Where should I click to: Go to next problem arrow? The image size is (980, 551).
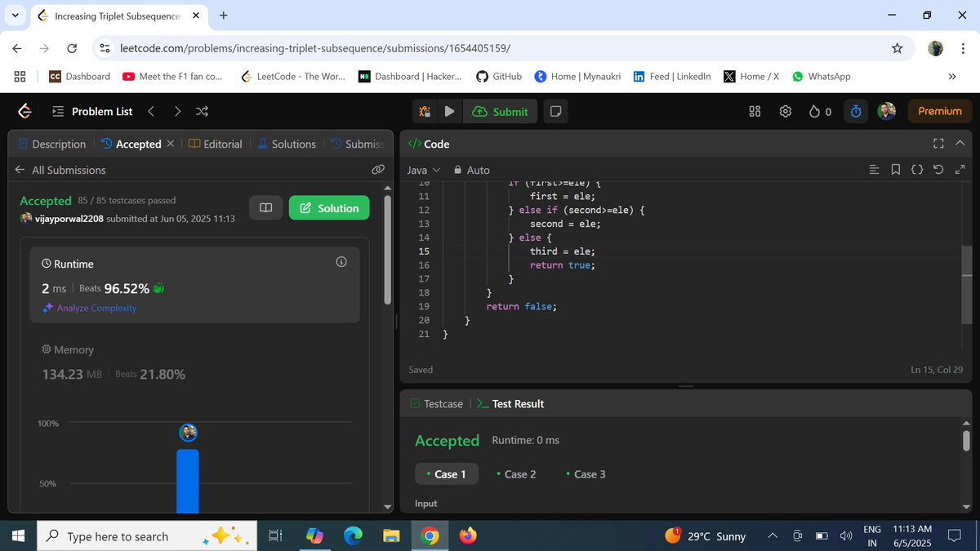[x=177, y=111]
